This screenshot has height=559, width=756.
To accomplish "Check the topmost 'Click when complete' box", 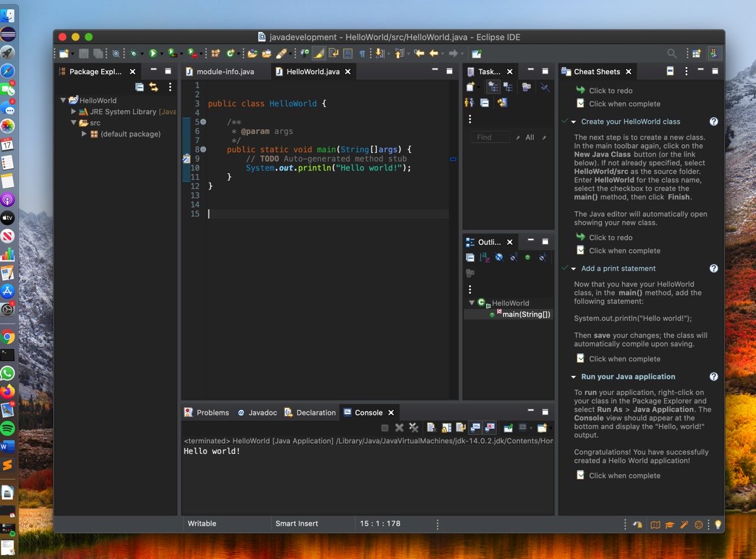I will click(581, 104).
